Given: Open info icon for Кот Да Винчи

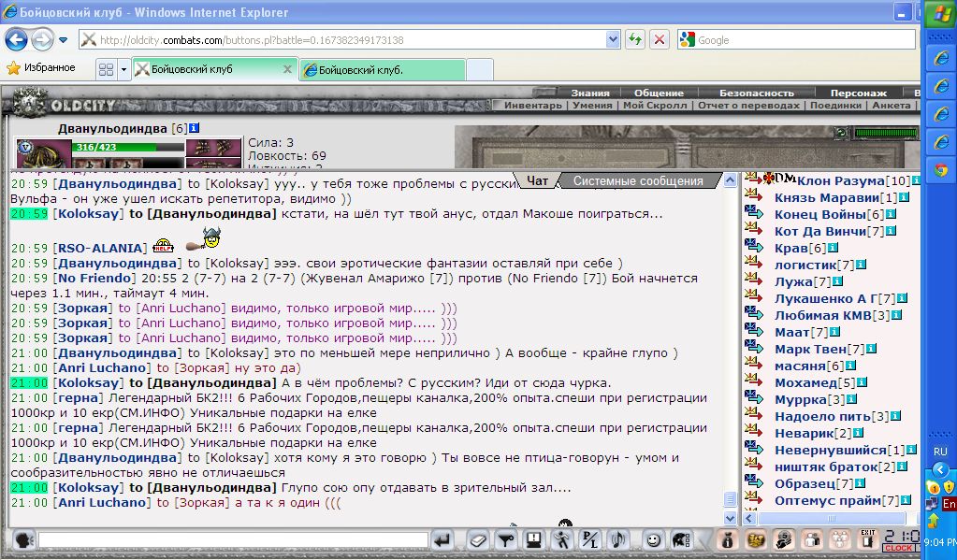Looking at the screenshot, I should tap(891, 231).
